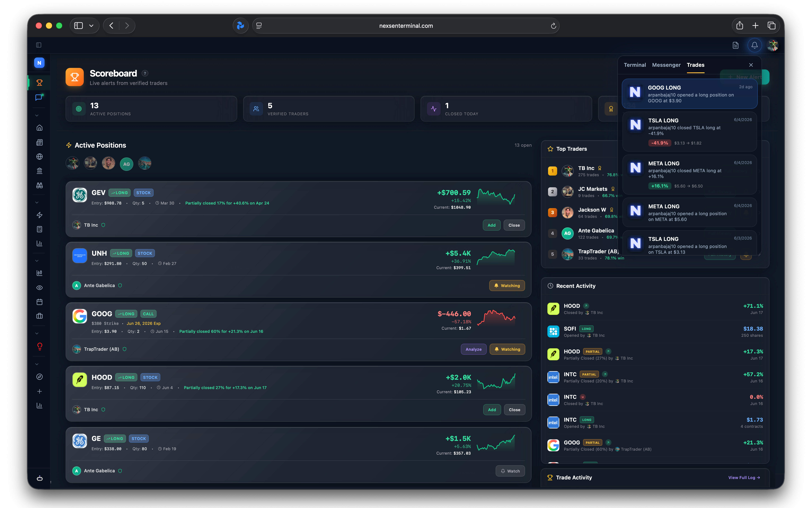Screen dimensions: 812x508
Task: Toggle the AG trader avatar filter
Action: coord(126,164)
